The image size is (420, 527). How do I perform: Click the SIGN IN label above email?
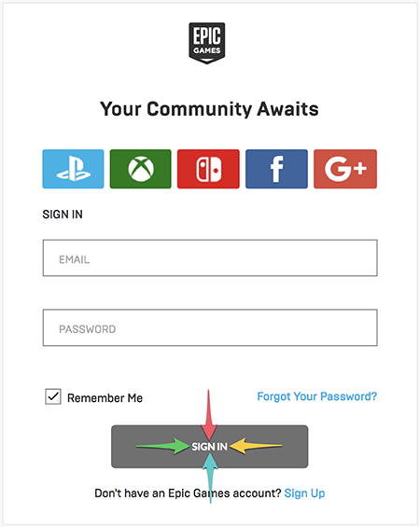(x=63, y=215)
